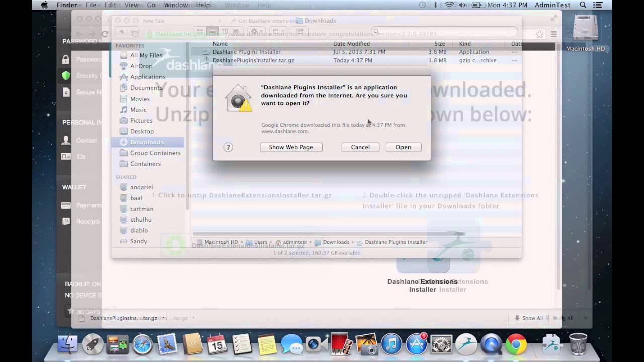Viewport: 644px width, 362px height.
Task: Open the Trash in the Dock
Action: [578, 345]
